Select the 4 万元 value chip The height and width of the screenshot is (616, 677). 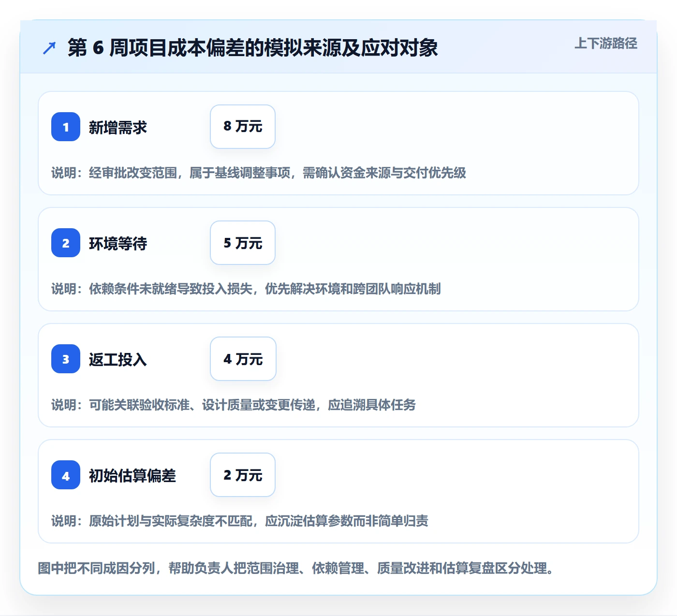pyautogui.click(x=243, y=359)
